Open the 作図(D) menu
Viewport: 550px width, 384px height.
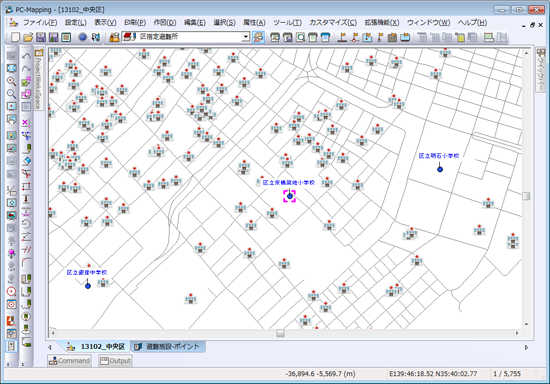(165, 23)
